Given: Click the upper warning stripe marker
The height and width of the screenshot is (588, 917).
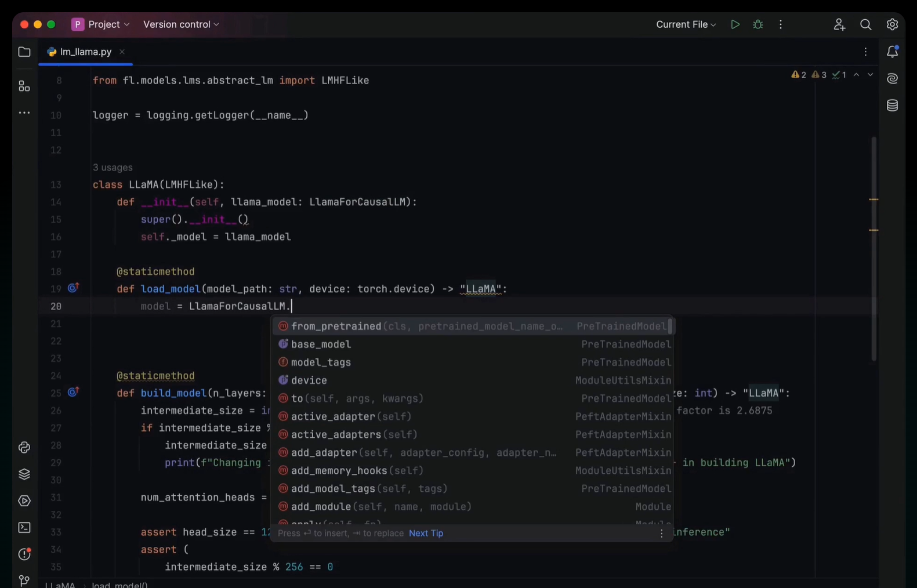Looking at the screenshot, I should click(x=873, y=199).
